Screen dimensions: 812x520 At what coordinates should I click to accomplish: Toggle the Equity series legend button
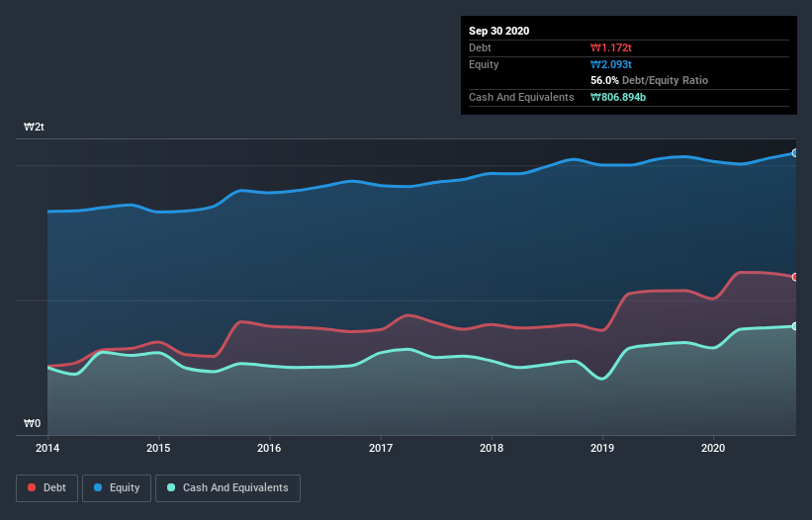pyautogui.click(x=117, y=488)
